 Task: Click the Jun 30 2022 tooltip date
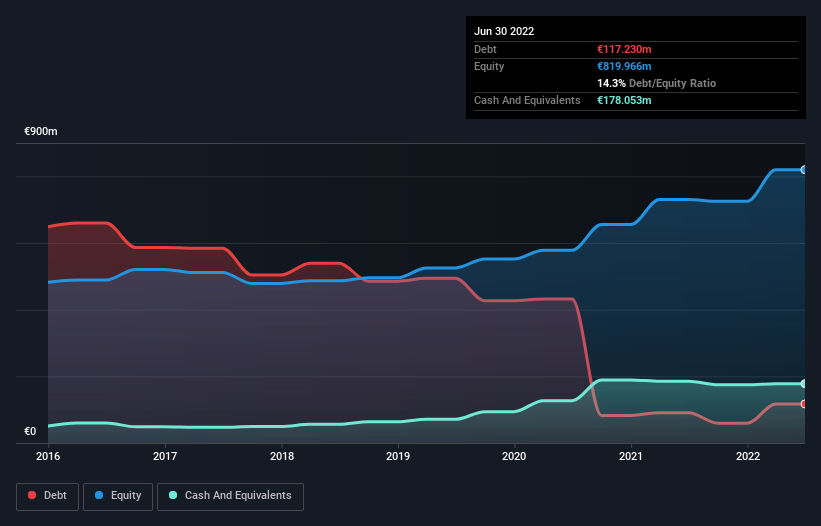tap(504, 31)
